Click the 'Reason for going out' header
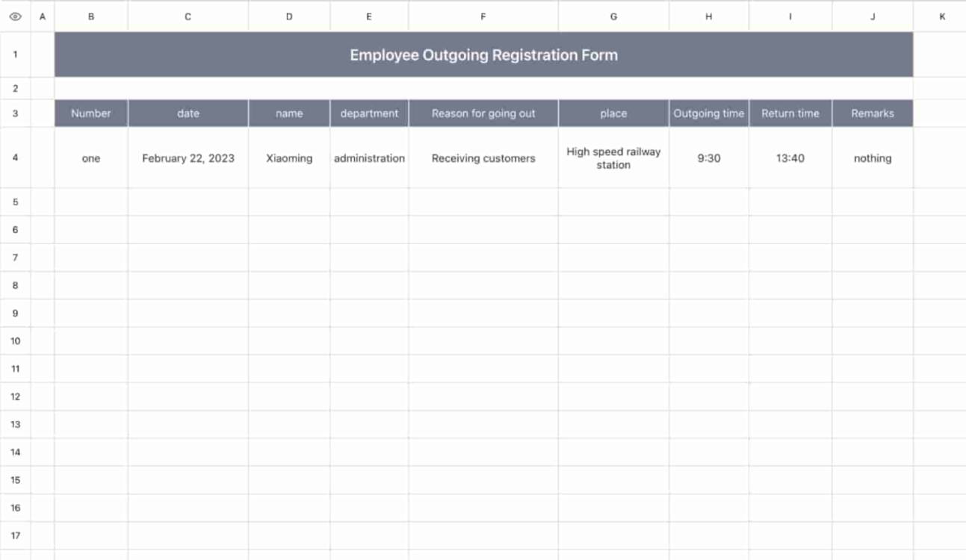Viewport: 966px width, 560px height. point(483,113)
